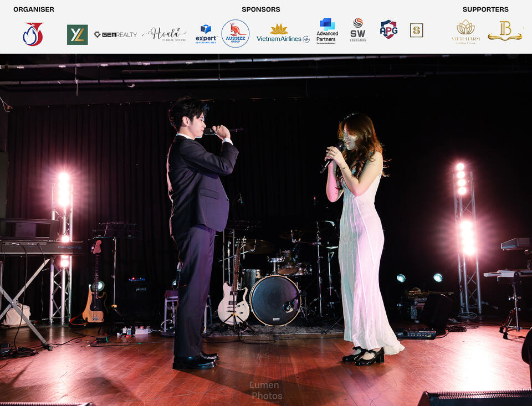Click the Vietcharm supporter logo

click(466, 32)
